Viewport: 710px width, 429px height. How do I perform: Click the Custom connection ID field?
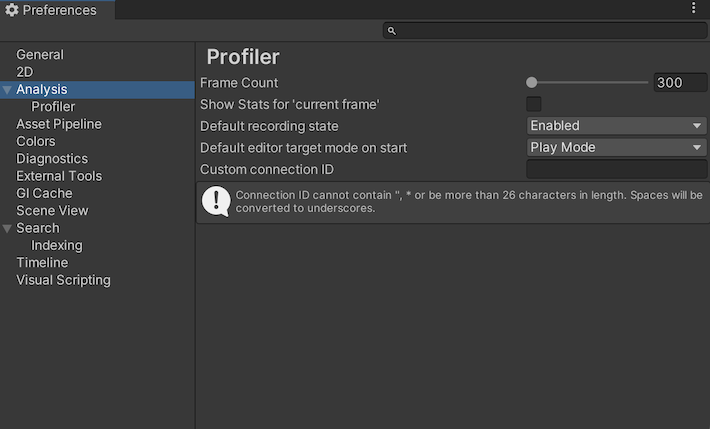point(616,170)
